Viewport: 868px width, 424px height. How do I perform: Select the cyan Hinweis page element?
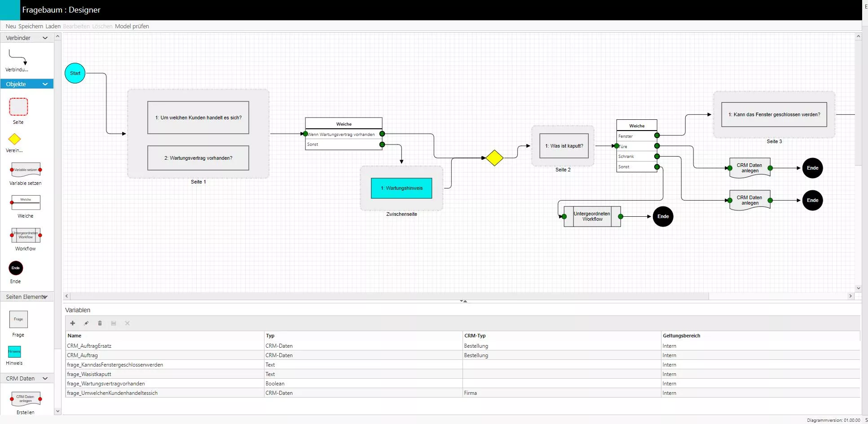[14, 352]
